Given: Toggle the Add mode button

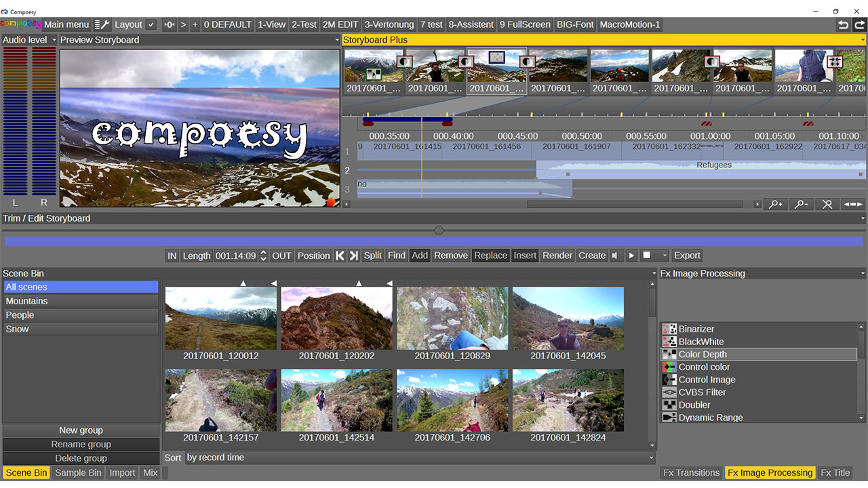Looking at the screenshot, I should coord(420,256).
